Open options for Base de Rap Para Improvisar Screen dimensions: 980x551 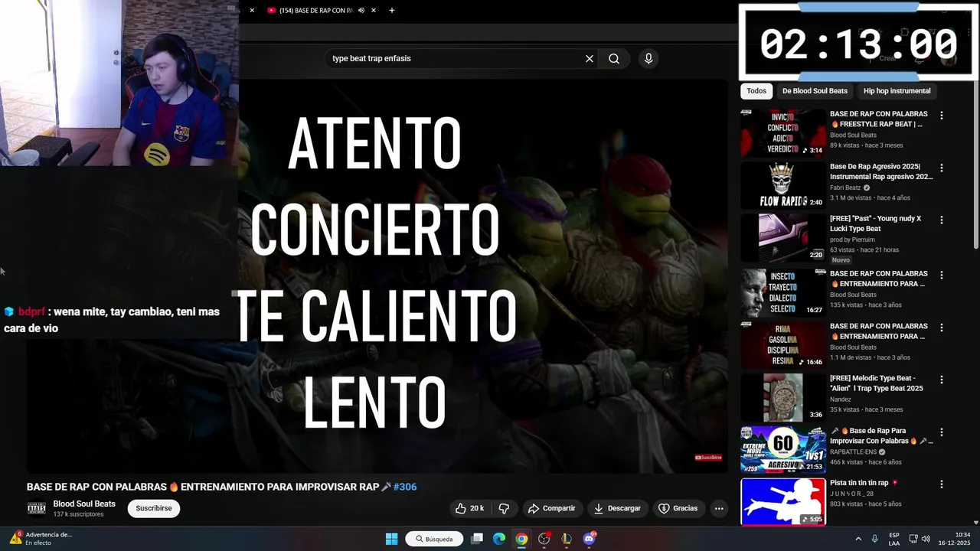[942, 432]
